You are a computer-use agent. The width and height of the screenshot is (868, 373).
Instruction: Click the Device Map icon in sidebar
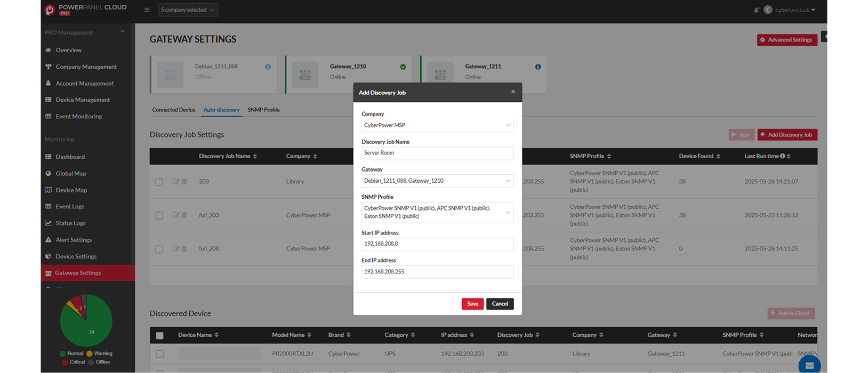pyautogui.click(x=49, y=190)
